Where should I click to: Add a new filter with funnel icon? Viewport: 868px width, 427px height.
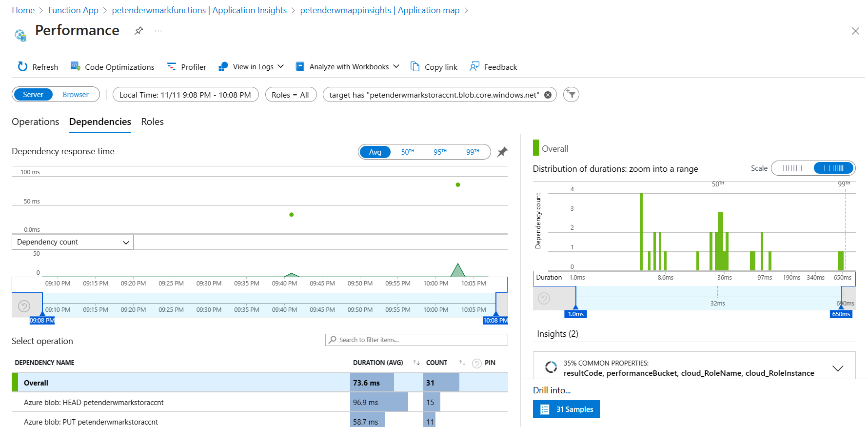(x=571, y=94)
